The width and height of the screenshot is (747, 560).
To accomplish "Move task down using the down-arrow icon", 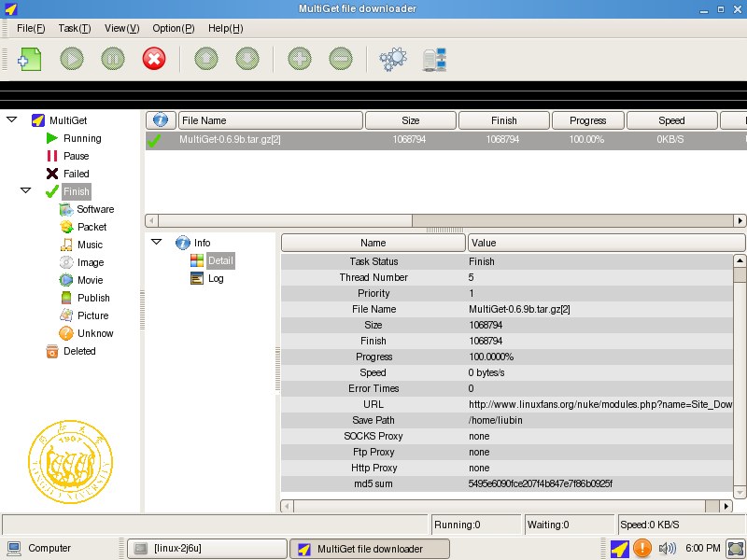I will (x=247, y=58).
